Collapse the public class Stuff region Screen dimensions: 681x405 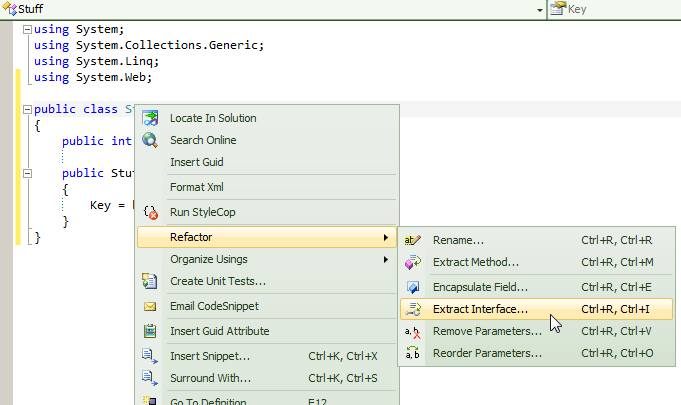[27, 109]
